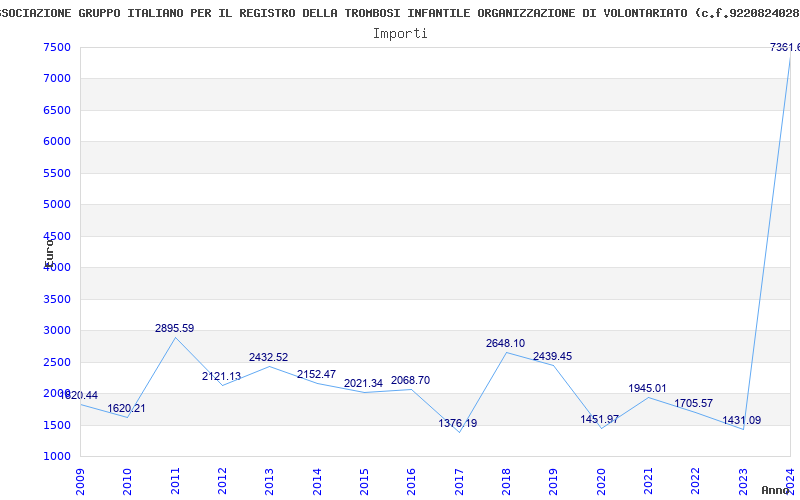Screen dimensions: 800x500
Task: Click the data label 1705.57
Action: 693,404
